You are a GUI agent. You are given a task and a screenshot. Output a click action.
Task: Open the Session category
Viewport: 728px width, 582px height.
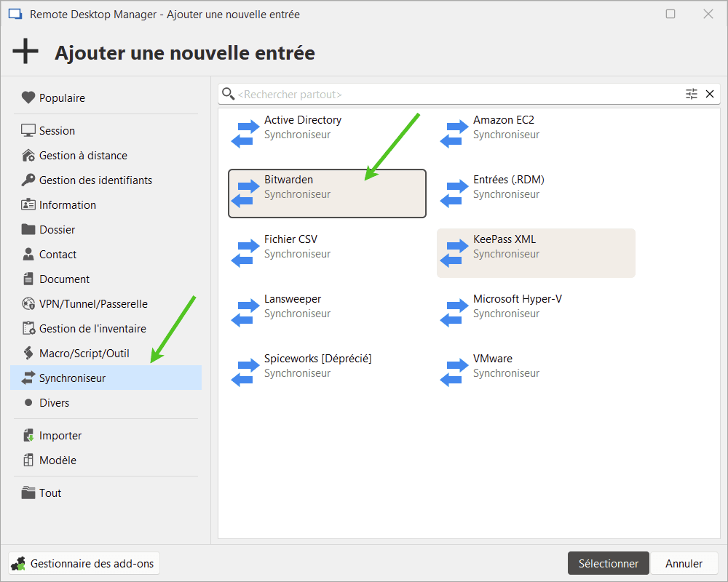[x=57, y=130]
